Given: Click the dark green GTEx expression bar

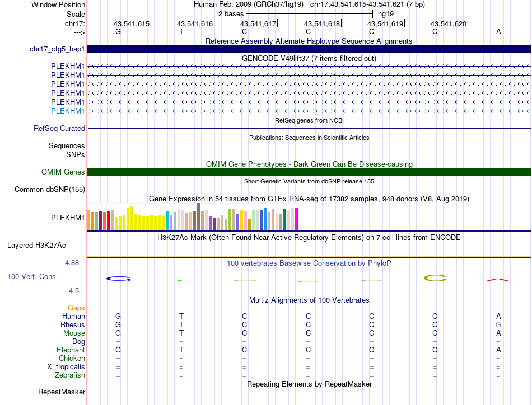Looking at the screenshot, I should [x=284, y=220].
